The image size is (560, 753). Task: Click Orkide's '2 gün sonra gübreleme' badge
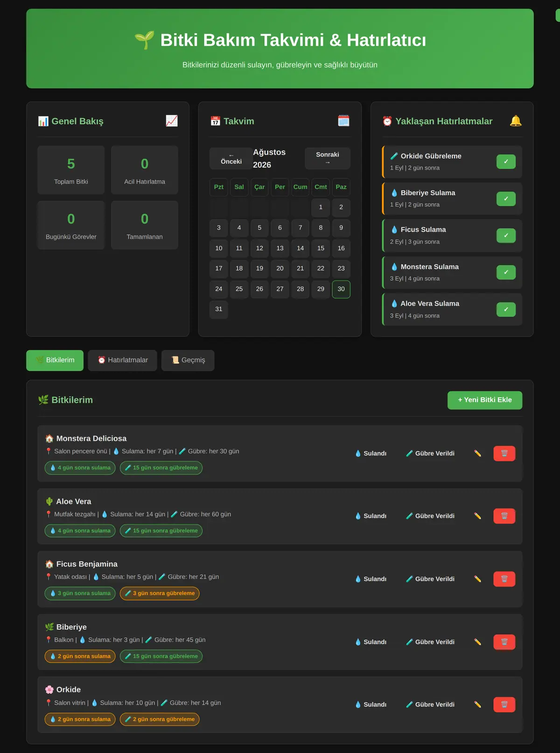click(x=160, y=719)
